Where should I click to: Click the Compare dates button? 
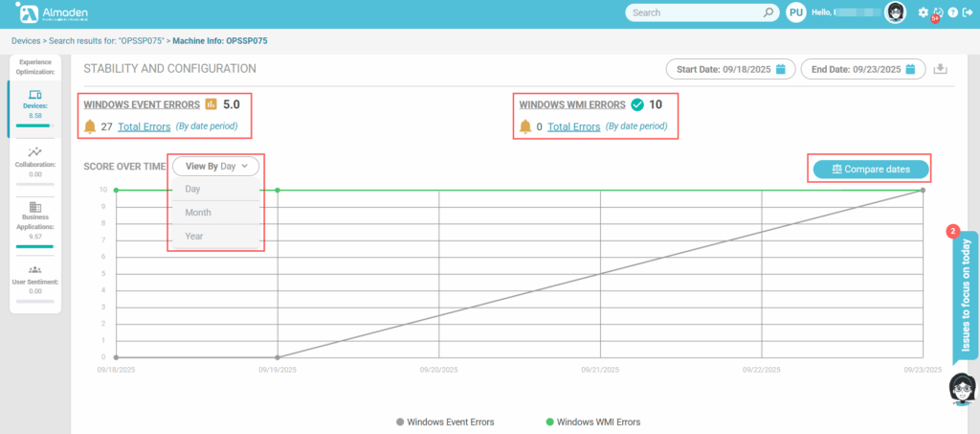(x=871, y=170)
